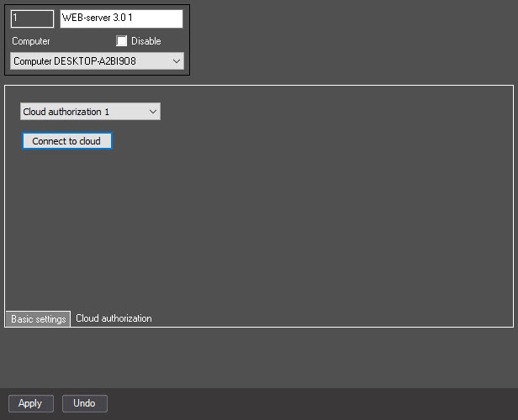This screenshot has width=518, height=420.
Task: Open the Computer DESKTOP-A2BI908 combo box
Action: [x=98, y=61]
